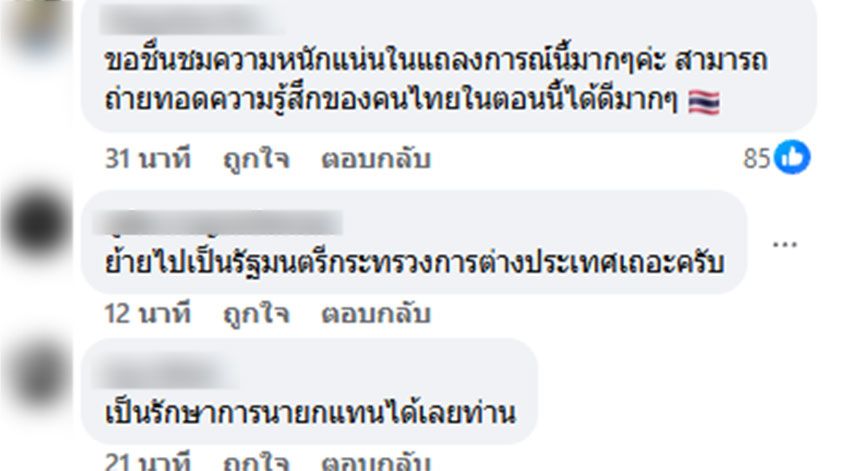Open third commenter's profile avatar

coord(37,374)
